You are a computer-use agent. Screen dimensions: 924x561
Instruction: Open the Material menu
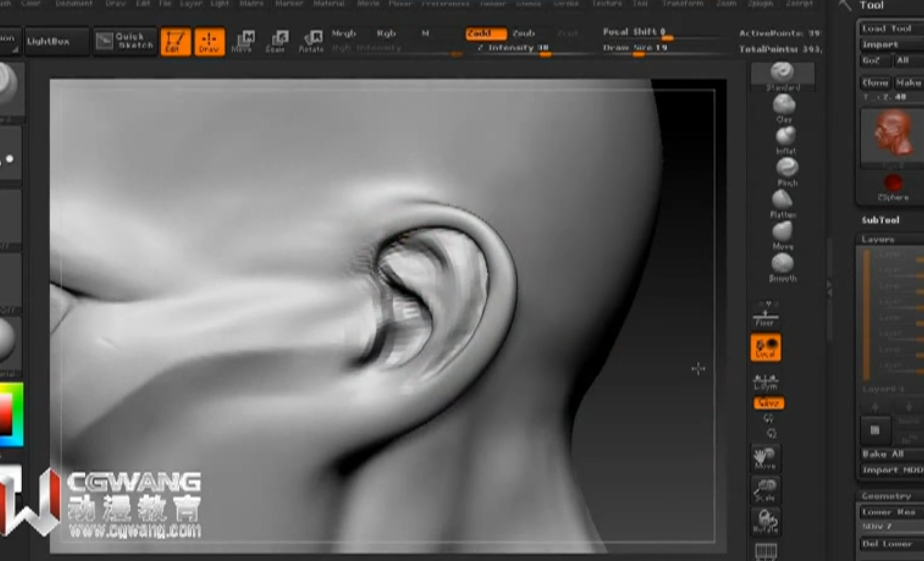[x=329, y=3]
